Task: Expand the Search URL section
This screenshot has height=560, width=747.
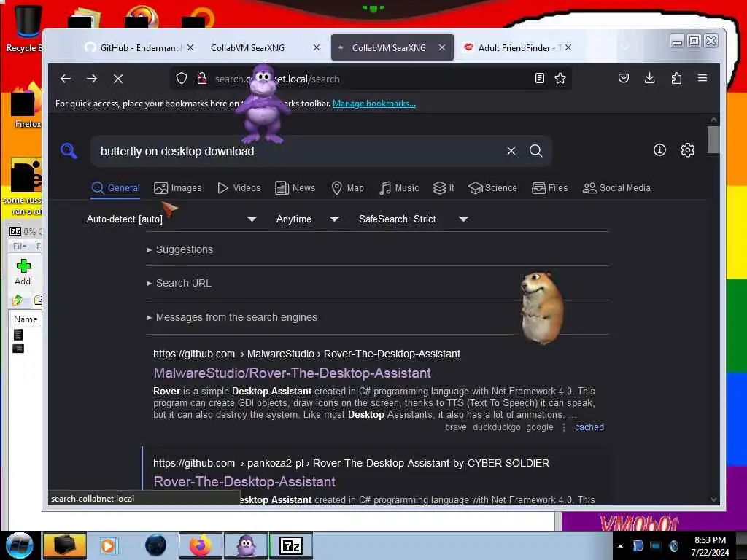Action: 179,283
